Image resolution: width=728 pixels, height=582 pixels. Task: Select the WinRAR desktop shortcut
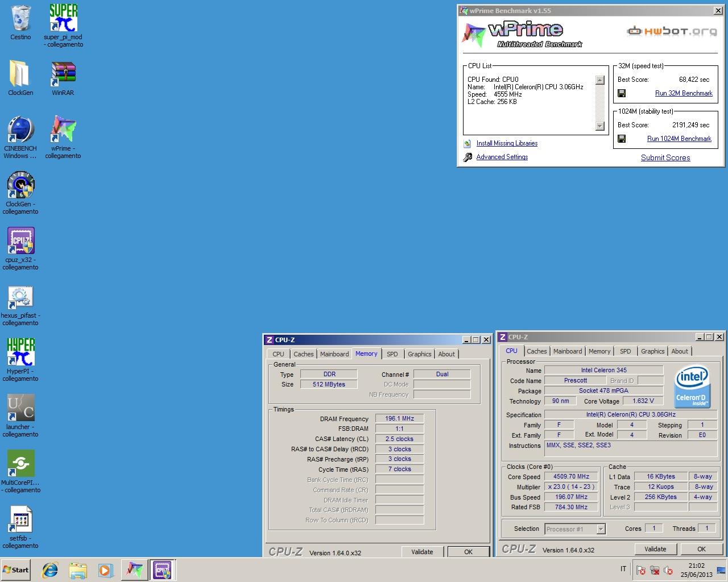tap(63, 78)
